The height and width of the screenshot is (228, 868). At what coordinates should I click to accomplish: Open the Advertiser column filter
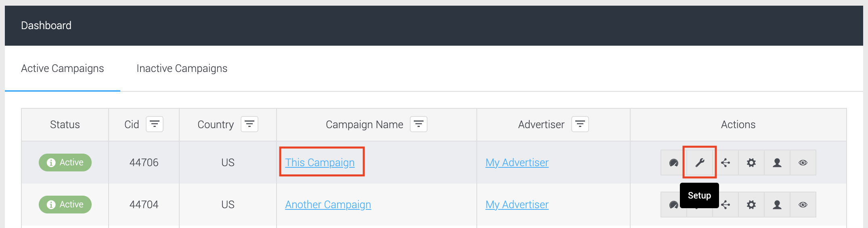(580, 124)
